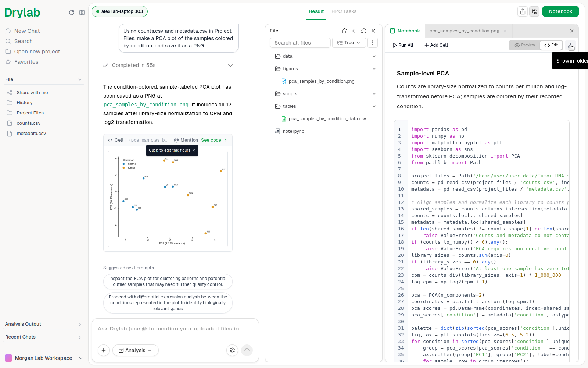The image size is (588, 368).
Task: Collapse the figures folder
Action: [x=374, y=69]
